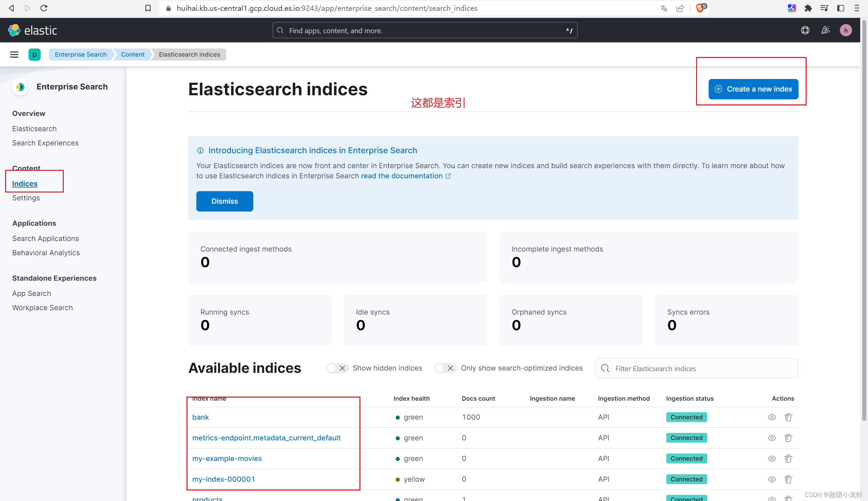Open the hamburger navigation menu
Screen dimensions: 868x501
pyautogui.click(x=14, y=54)
